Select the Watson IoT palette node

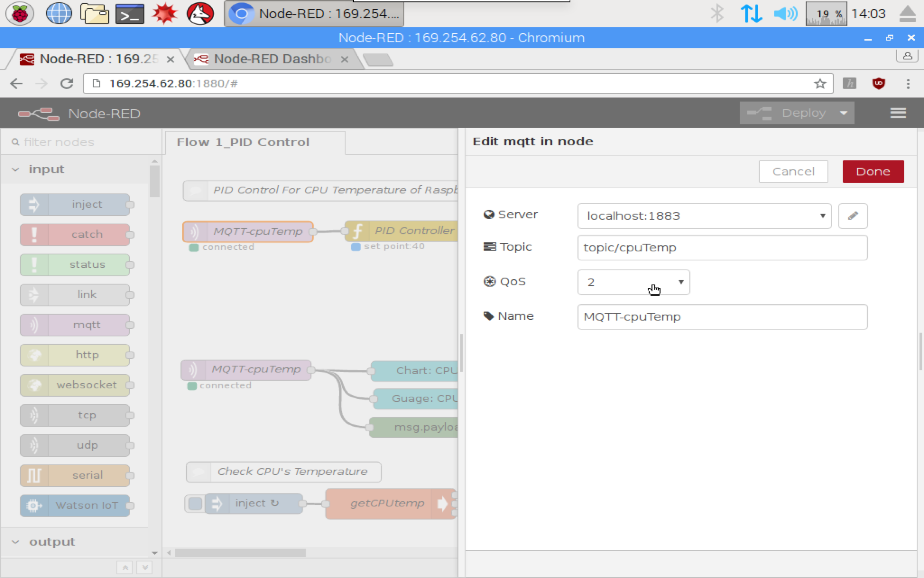(x=75, y=506)
